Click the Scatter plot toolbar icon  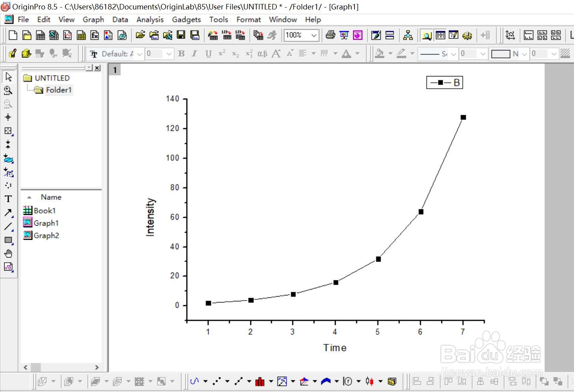coord(216,381)
